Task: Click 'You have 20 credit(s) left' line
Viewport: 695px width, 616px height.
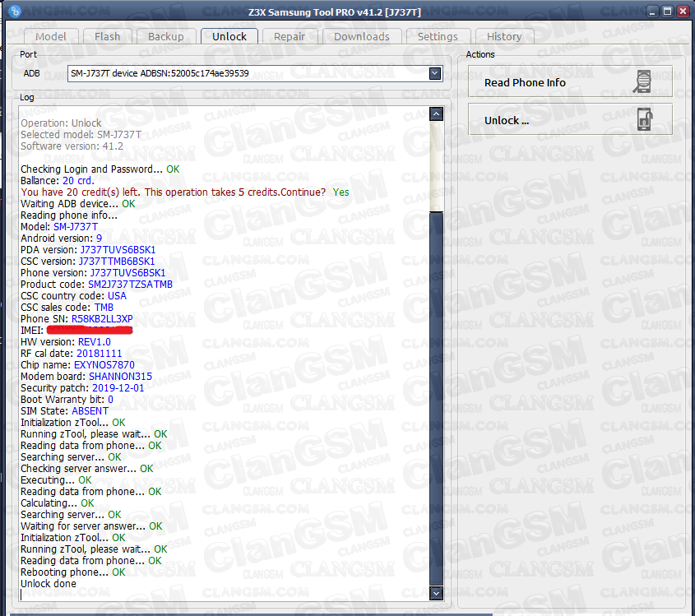Action: [184, 192]
